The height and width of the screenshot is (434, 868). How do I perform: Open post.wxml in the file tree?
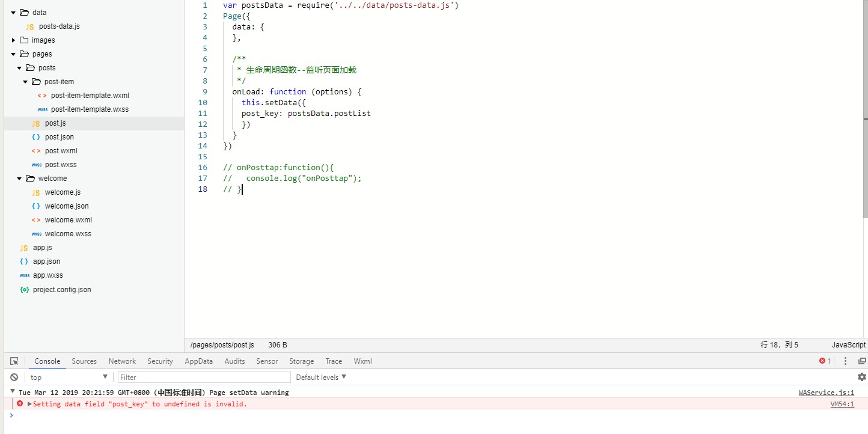tap(61, 151)
